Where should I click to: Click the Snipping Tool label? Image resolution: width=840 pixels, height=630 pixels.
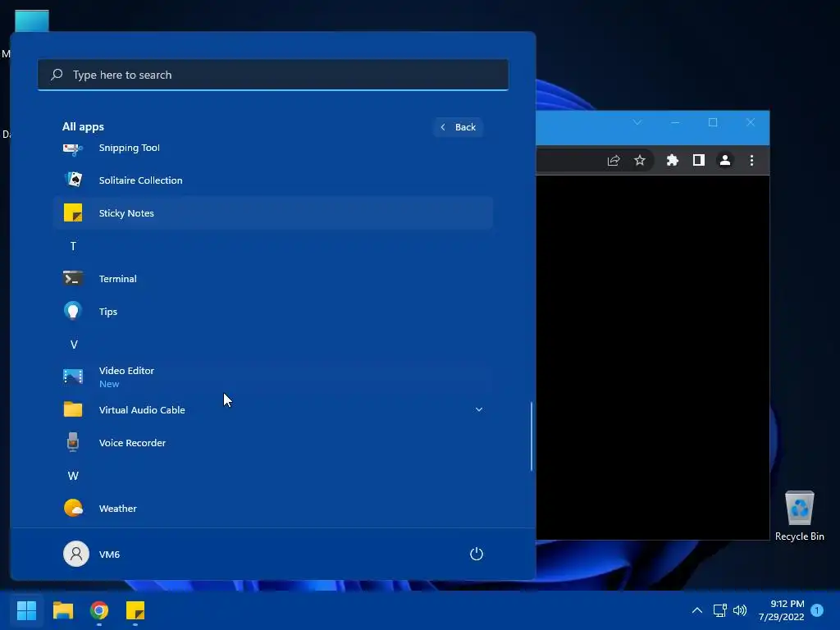129,148
